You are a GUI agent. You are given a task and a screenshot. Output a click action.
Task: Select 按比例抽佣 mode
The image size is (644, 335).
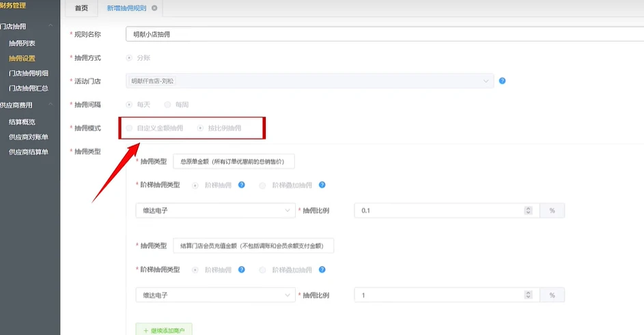coord(200,129)
